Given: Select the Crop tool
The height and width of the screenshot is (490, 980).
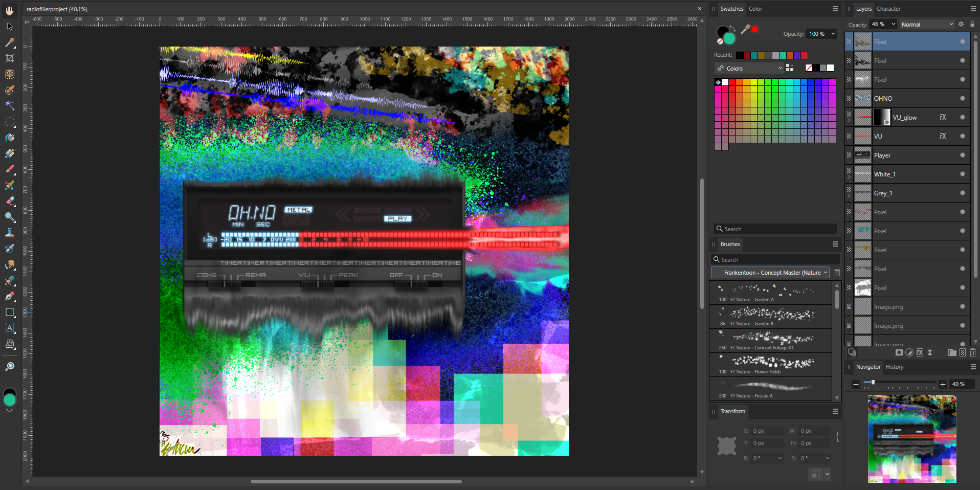Looking at the screenshot, I should [10, 58].
